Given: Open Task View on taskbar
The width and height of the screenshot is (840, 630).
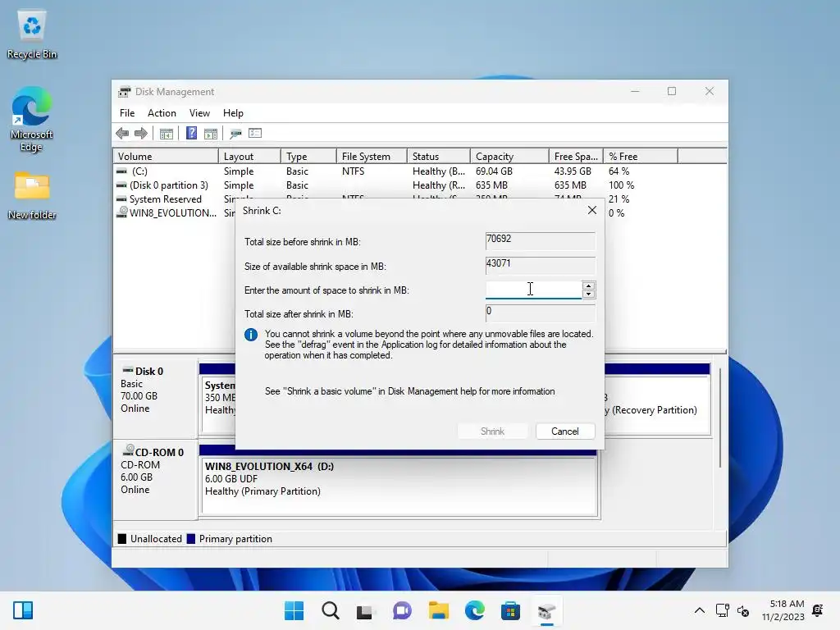Looking at the screenshot, I should pyautogui.click(x=365, y=610).
